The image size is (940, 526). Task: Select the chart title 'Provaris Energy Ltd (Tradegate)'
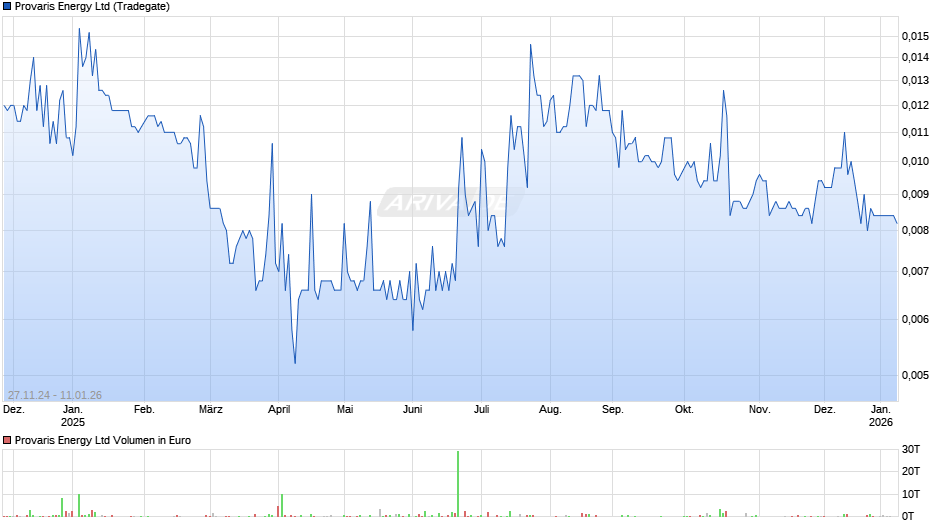point(92,7)
